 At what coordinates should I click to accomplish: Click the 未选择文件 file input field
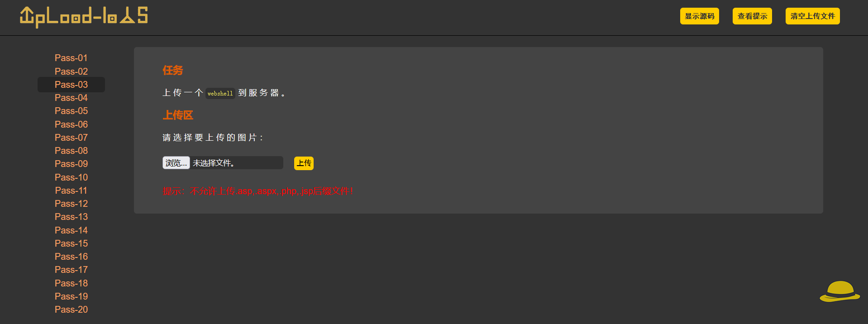pos(223,163)
